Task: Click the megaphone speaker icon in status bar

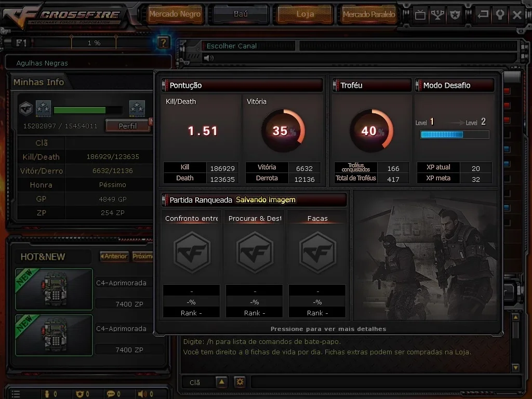Action: (x=142, y=394)
